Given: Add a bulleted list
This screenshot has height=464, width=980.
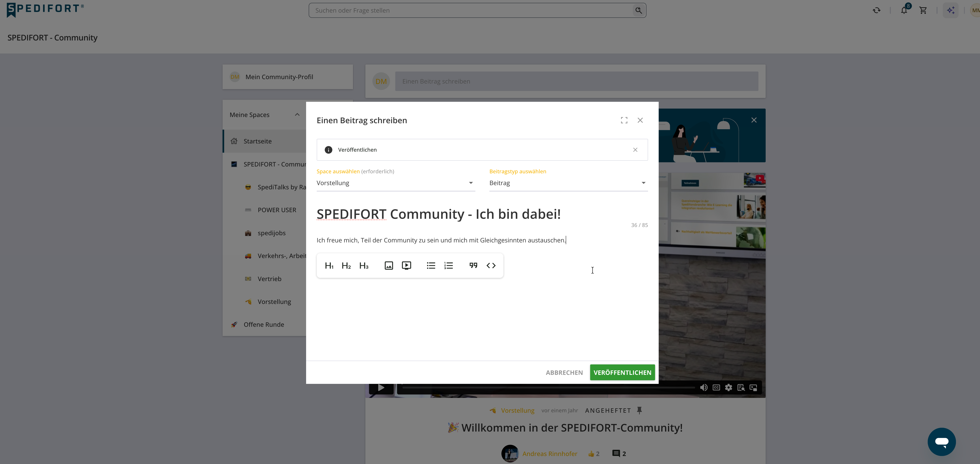Looking at the screenshot, I should 431,265.
